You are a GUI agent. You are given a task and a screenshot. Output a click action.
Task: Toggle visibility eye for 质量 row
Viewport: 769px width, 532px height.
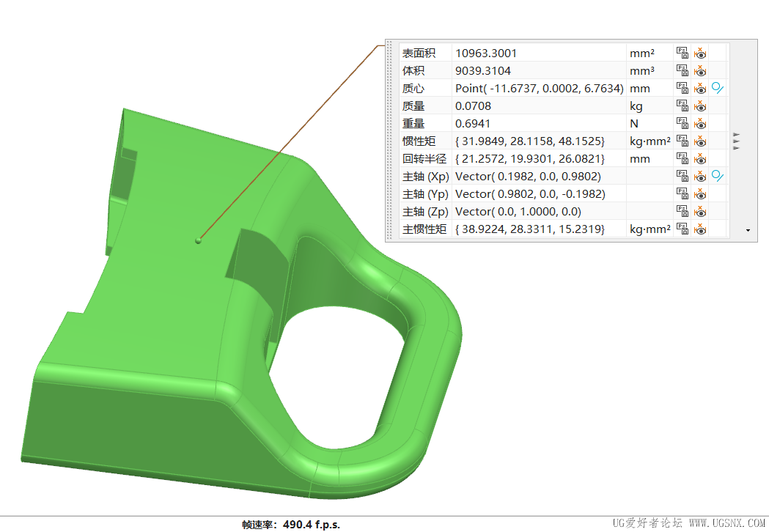(x=700, y=106)
